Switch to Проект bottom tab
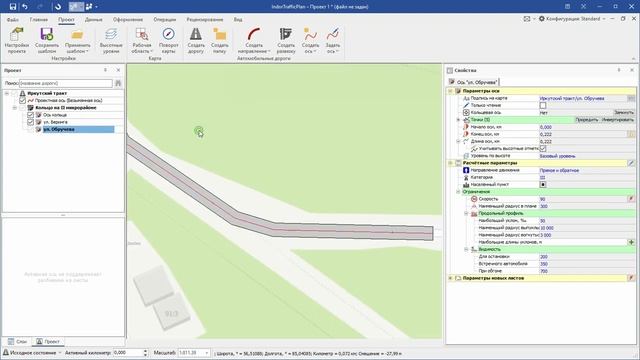The width and height of the screenshot is (640, 360). point(48,341)
